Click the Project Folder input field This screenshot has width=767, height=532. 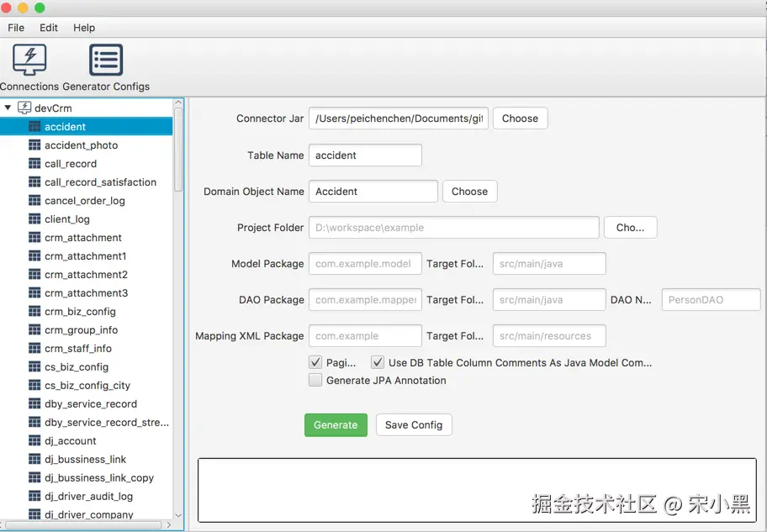(454, 228)
